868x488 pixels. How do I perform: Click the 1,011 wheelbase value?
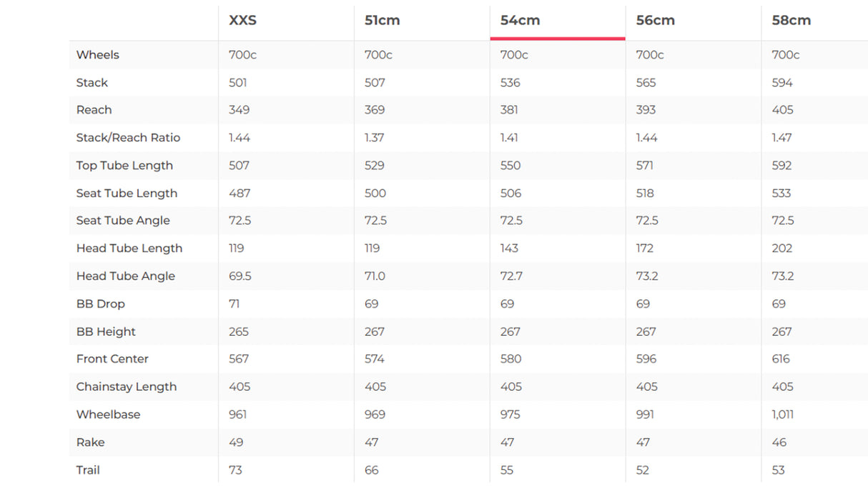783,414
